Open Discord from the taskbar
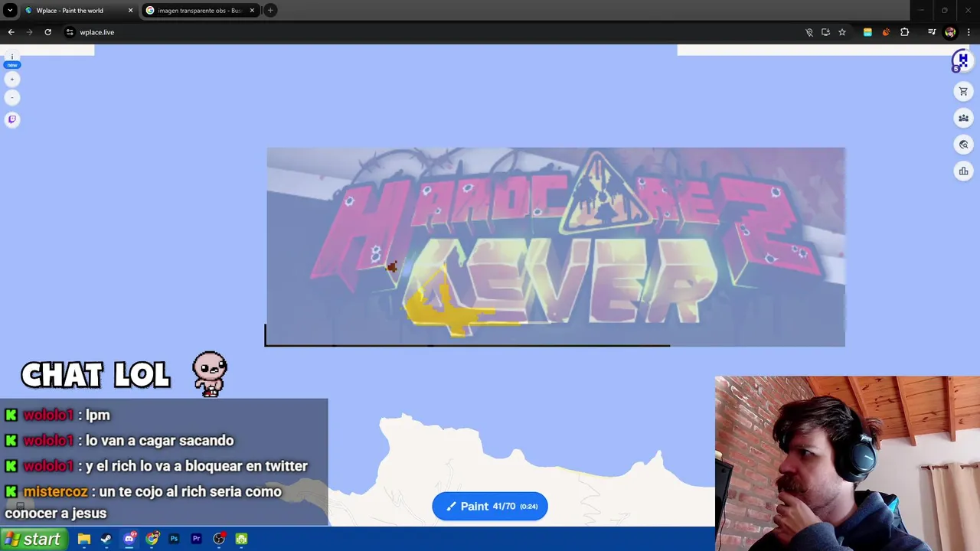 point(129,539)
